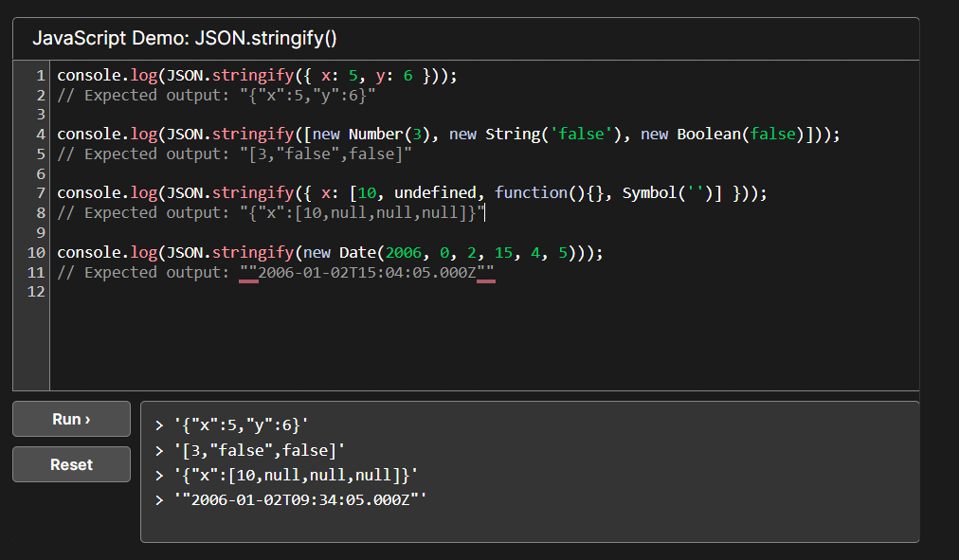Click the comment with [10,null,null,null] on line 8
959x560 pixels.
point(362,213)
